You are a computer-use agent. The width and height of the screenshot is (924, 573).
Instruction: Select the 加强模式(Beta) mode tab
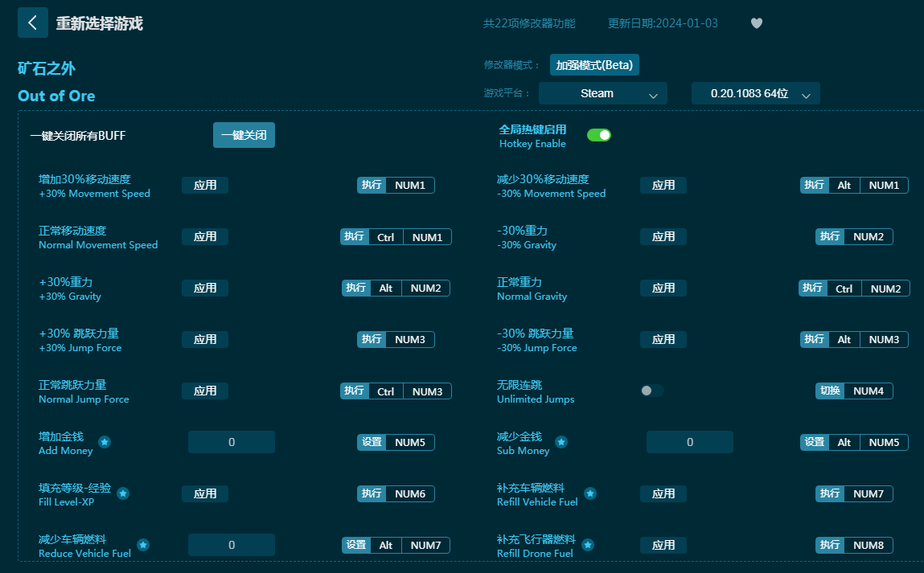click(594, 65)
